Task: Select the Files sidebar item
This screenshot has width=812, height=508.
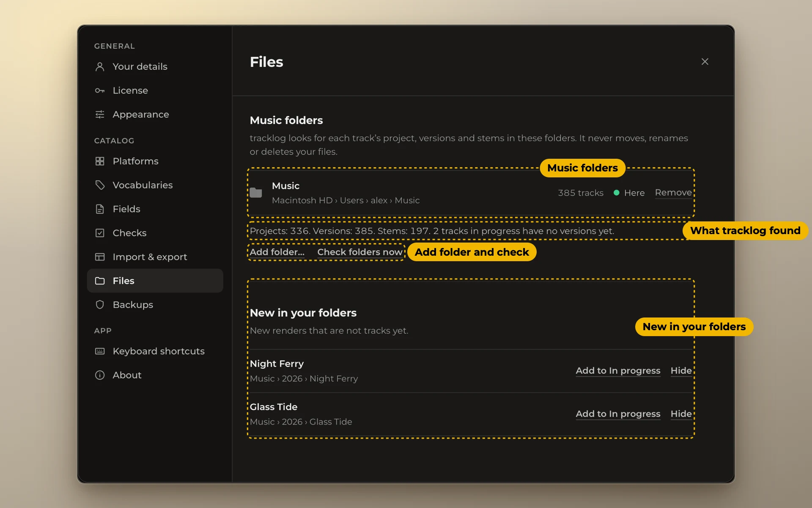Action: pos(155,281)
